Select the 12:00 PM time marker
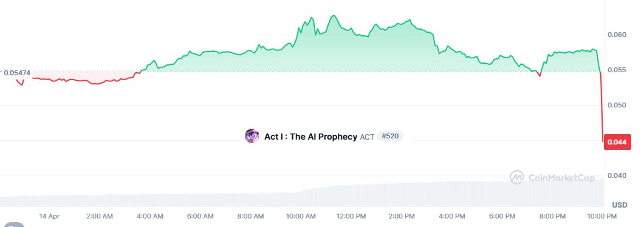644x227 pixels. pyautogui.click(x=352, y=216)
